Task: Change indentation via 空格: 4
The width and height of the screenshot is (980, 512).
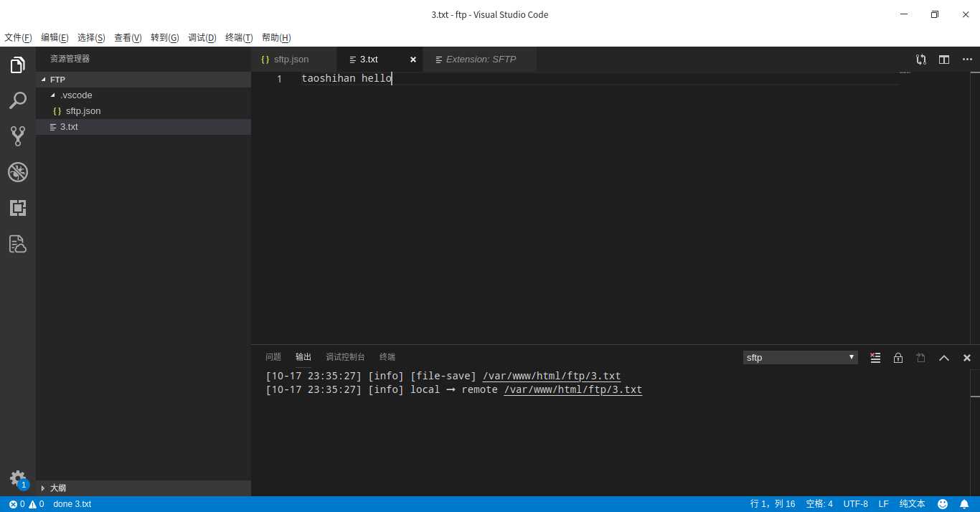Action: (x=819, y=504)
